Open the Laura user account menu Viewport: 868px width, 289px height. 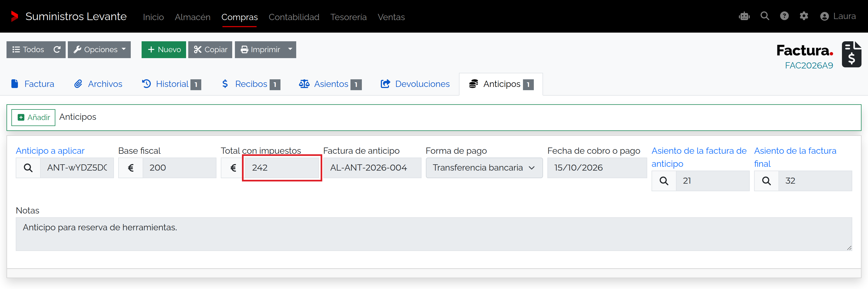tap(838, 16)
